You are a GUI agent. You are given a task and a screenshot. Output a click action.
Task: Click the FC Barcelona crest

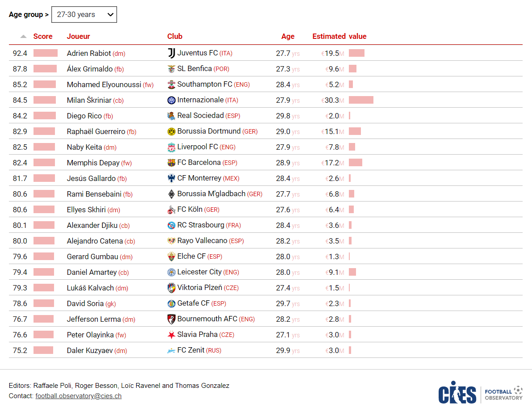172,163
